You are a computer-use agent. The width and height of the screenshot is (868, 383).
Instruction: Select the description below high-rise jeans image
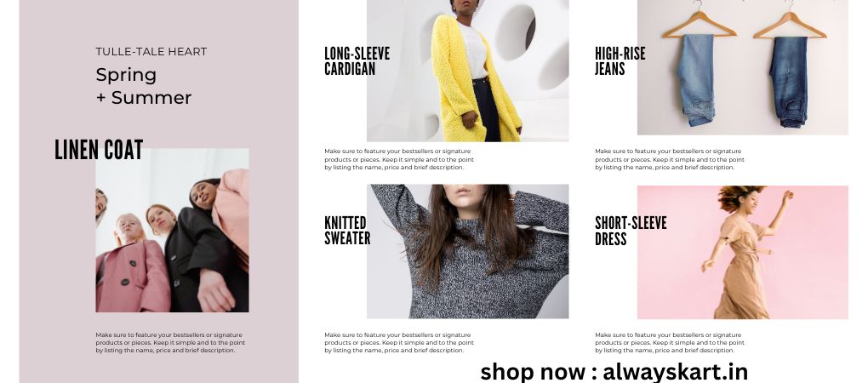click(670, 159)
